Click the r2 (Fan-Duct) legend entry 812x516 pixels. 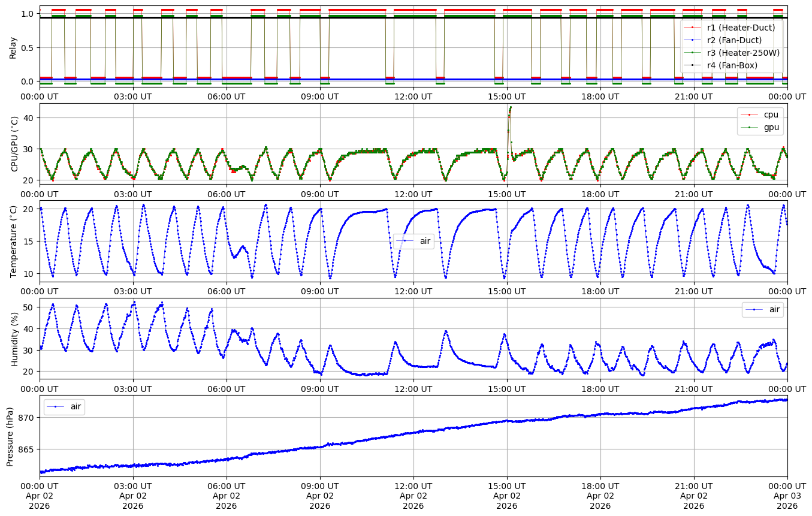pos(734,40)
